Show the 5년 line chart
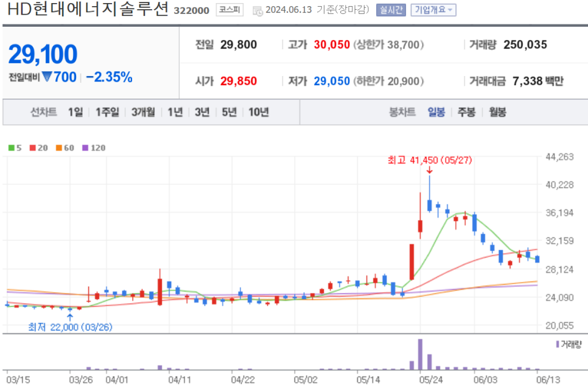Screen dimensions: 588x392 pos(229,112)
